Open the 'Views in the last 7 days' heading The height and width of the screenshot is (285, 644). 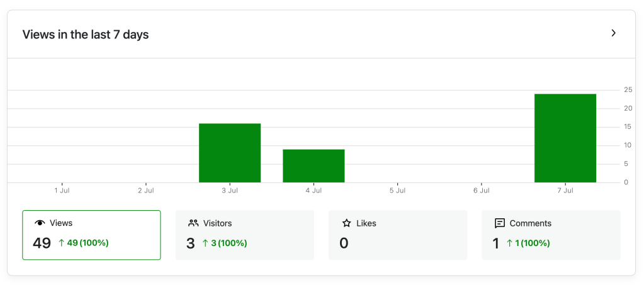click(x=86, y=35)
